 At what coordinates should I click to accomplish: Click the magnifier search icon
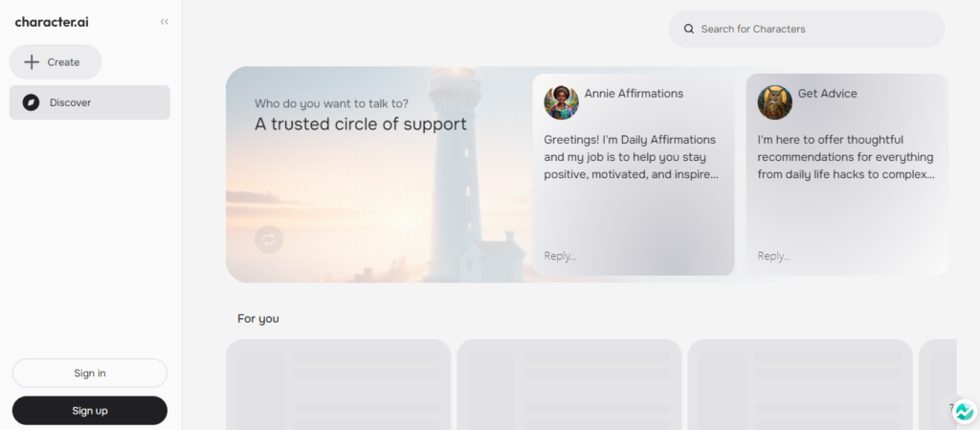pyautogui.click(x=689, y=29)
